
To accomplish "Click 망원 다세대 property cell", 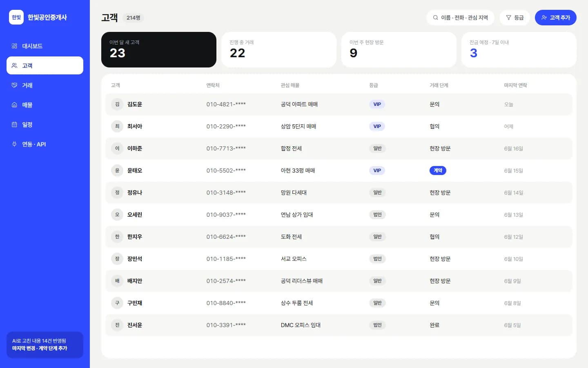I will click(x=294, y=193).
